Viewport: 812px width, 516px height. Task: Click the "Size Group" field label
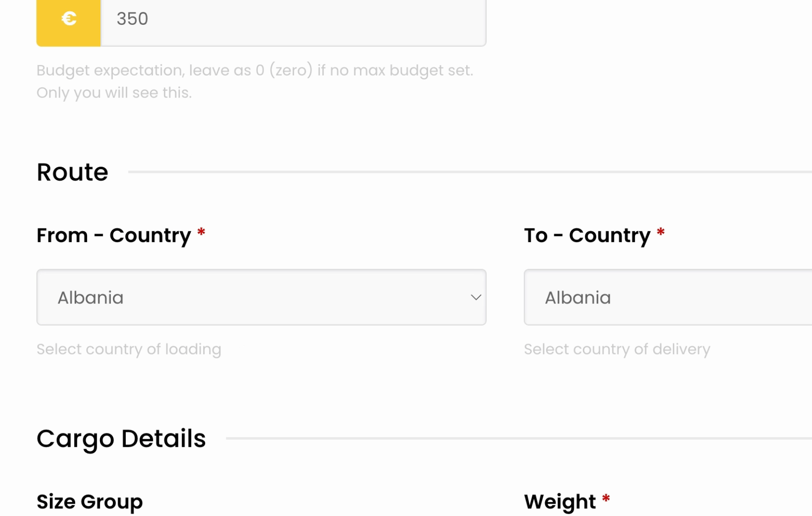coord(90,502)
